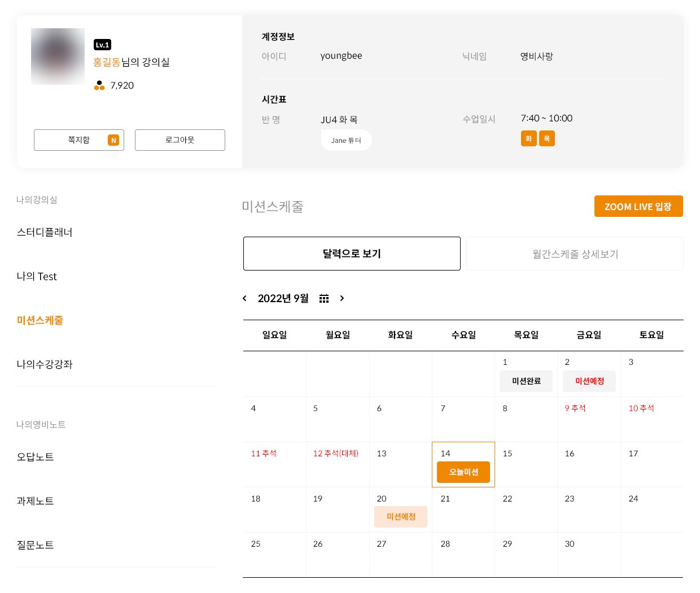Select the 10 추석 holiday date

click(641, 408)
